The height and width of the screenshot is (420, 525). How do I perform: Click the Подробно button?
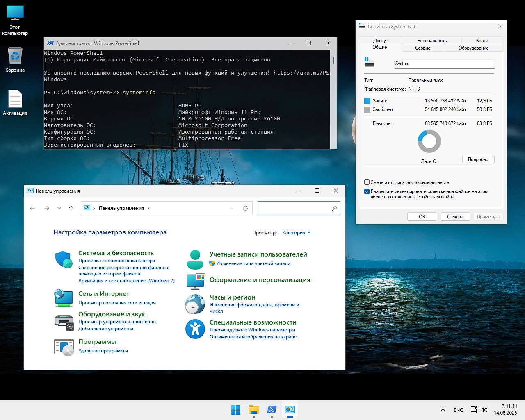point(478,159)
